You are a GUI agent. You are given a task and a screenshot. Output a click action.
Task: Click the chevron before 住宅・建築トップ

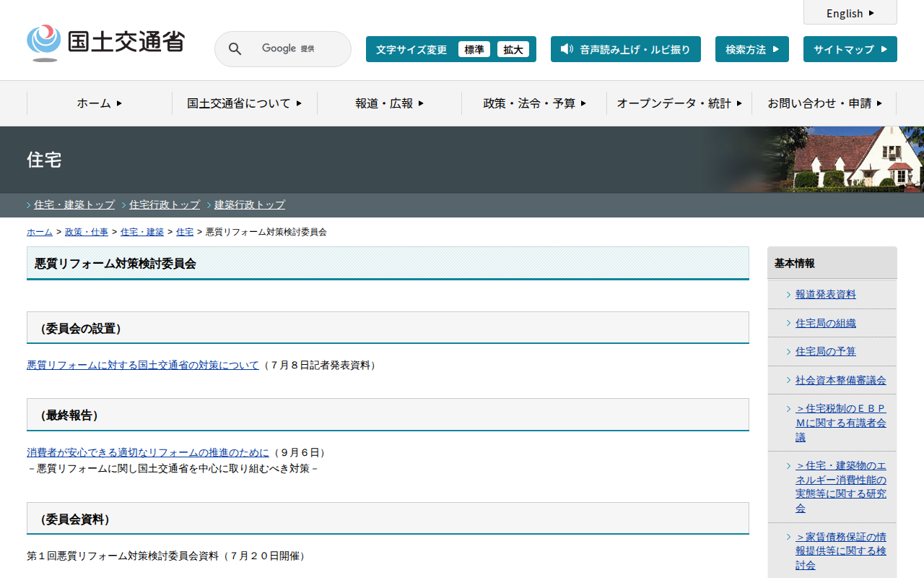pos(29,205)
